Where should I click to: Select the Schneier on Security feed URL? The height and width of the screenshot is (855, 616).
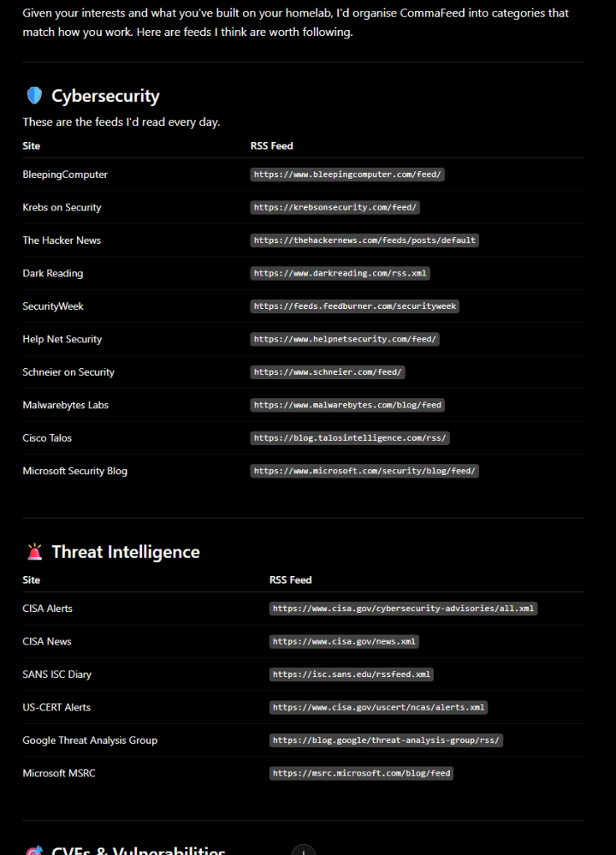(x=327, y=372)
